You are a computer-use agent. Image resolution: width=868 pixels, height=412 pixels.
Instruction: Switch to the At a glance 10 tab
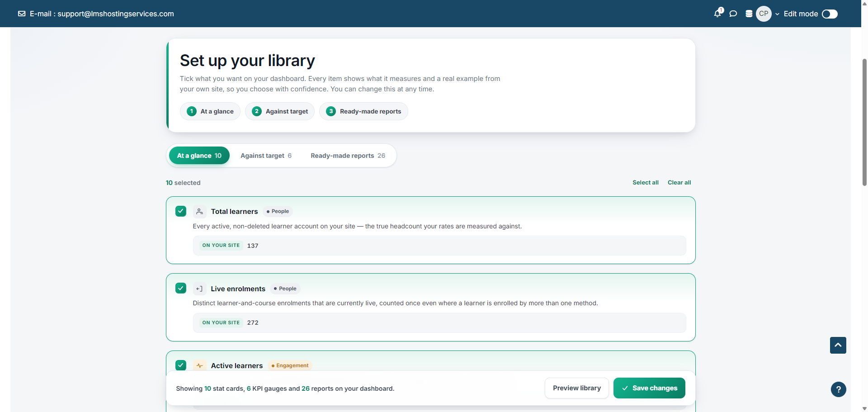pos(199,156)
